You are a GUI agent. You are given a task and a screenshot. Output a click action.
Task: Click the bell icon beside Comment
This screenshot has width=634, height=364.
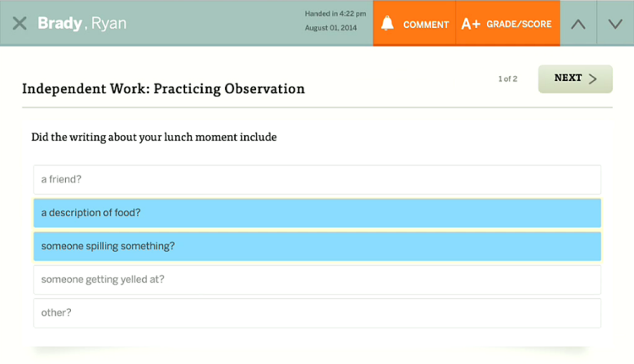(387, 24)
